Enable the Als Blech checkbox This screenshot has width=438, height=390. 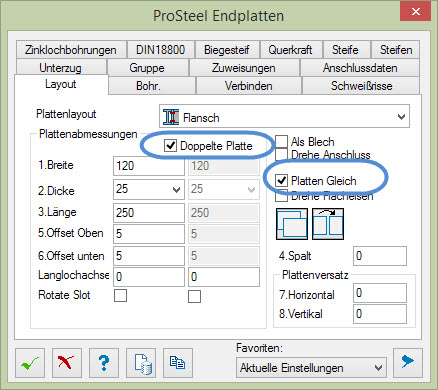coord(281,141)
